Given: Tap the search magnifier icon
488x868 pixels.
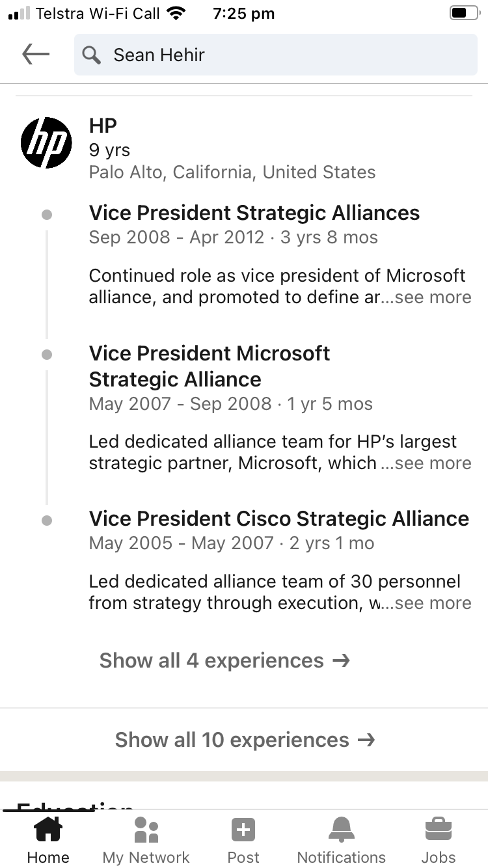Looking at the screenshot, I should pyautogui.click(x=92, y=55).
